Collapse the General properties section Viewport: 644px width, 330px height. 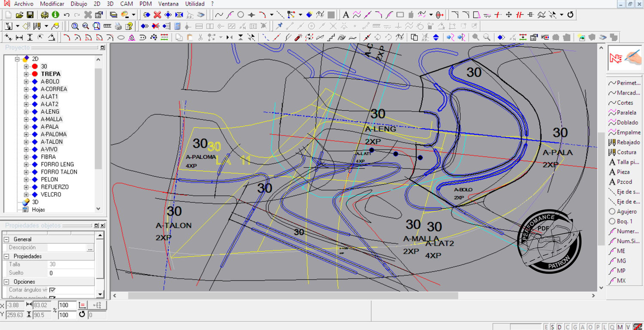pyautogui.click(x=6, y=239)
